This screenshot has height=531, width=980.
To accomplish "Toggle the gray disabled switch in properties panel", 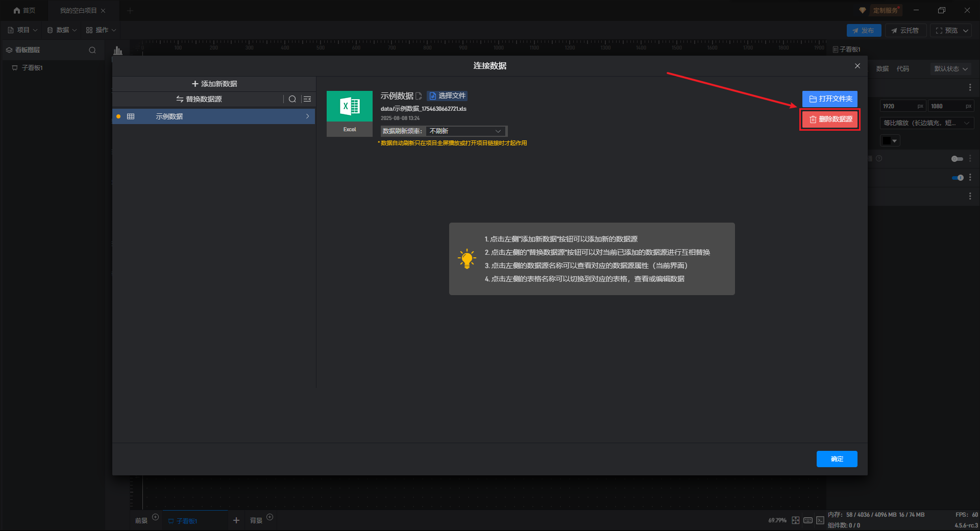I will tap(957, 159).
